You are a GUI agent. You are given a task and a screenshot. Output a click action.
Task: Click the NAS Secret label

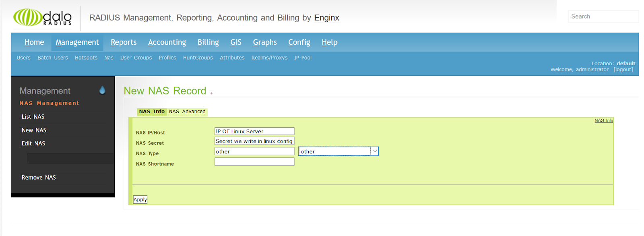(150, 143)
